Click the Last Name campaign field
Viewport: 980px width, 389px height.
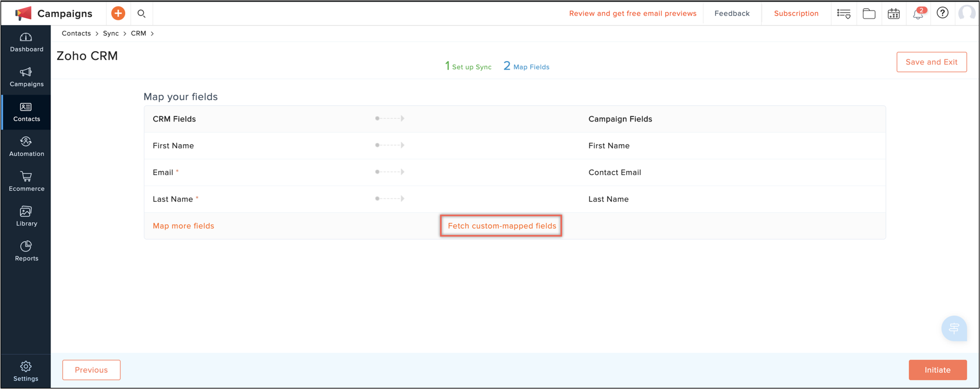608,199
